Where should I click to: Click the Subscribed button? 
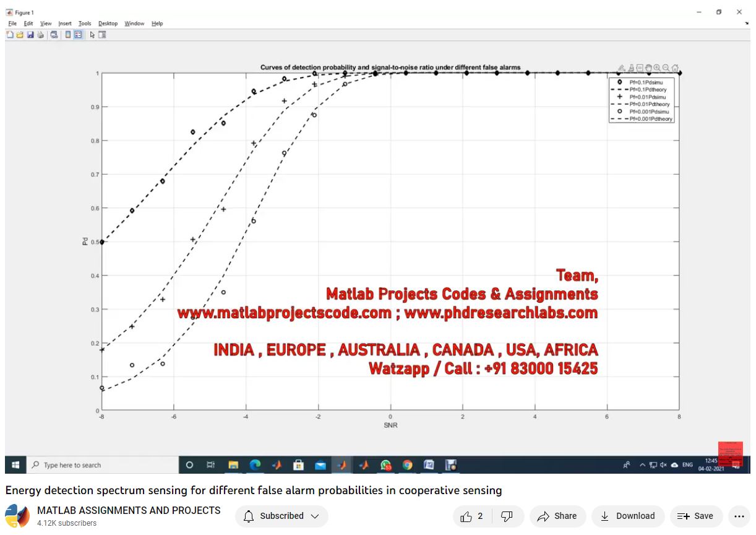pyautogui.click(x=281, y=516)
